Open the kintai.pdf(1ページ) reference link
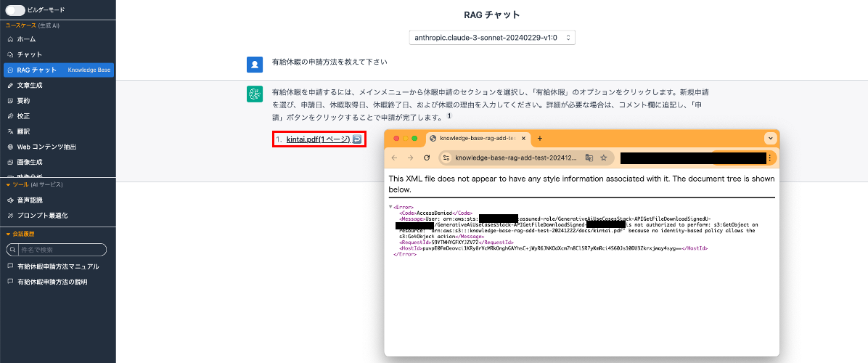This screenshot has width=868, height=363. (319, 139)
